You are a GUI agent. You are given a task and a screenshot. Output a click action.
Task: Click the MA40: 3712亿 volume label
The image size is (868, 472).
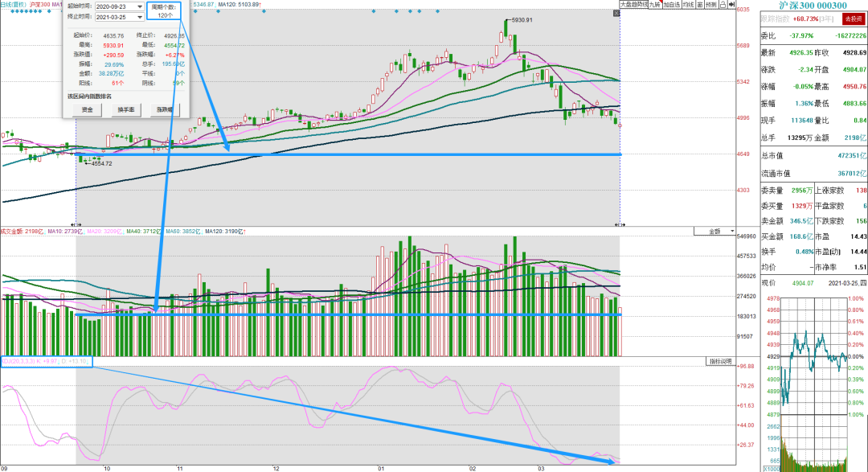pos(145,232)
